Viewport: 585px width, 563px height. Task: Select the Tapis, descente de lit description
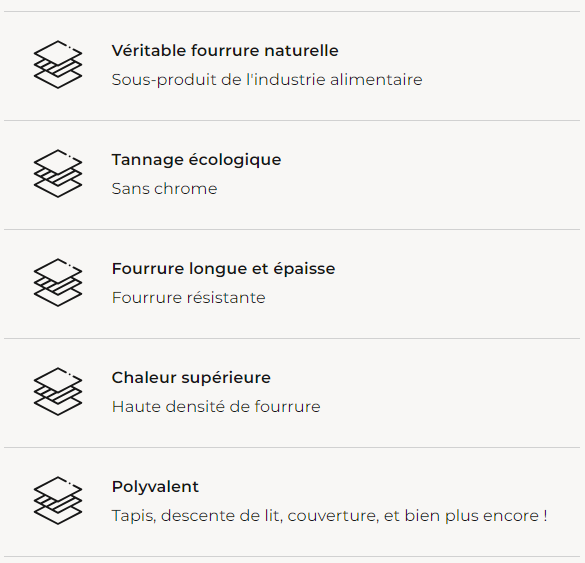[329, 516]
